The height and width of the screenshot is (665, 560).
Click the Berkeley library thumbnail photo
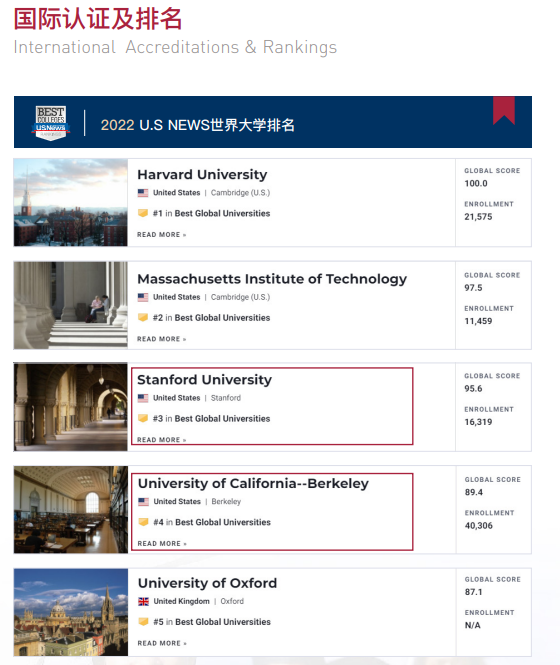(71, 510)
